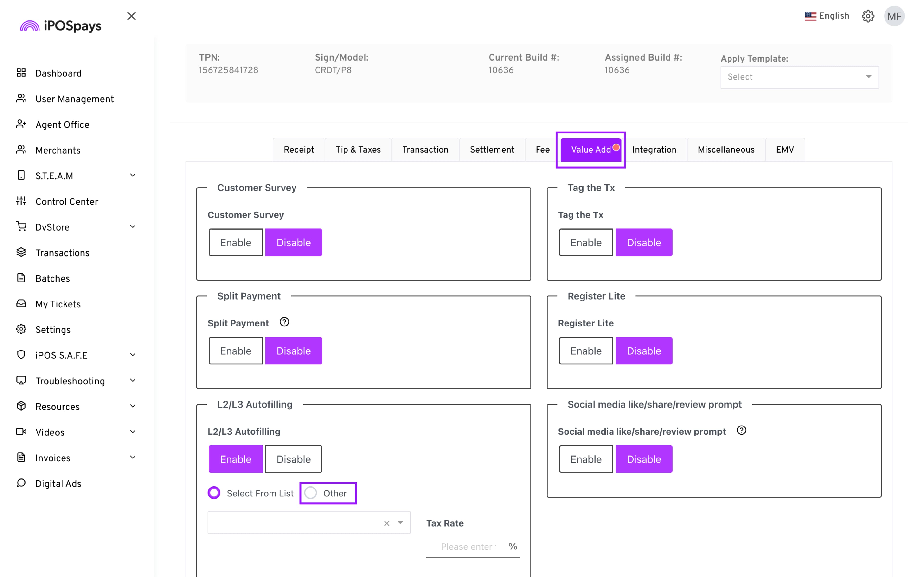
Task: Disable L2/L3 Autofilling
Action: (x=293, y=459)
